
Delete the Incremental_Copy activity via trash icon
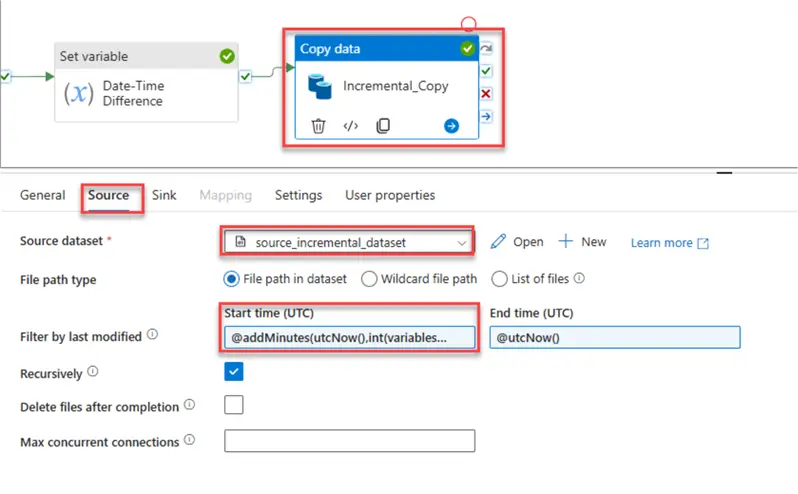318,126
